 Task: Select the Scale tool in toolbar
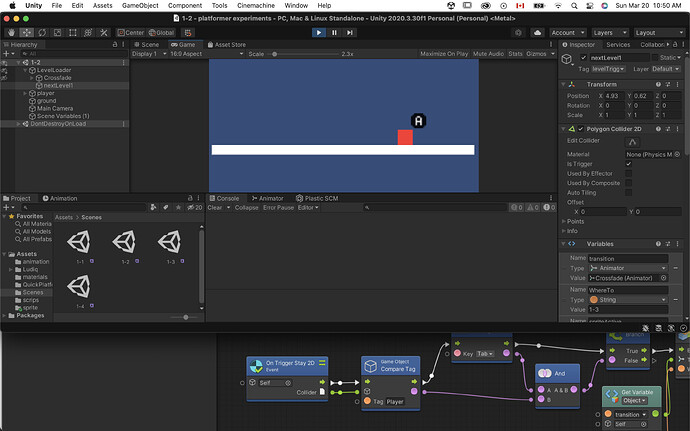(57, 33)
